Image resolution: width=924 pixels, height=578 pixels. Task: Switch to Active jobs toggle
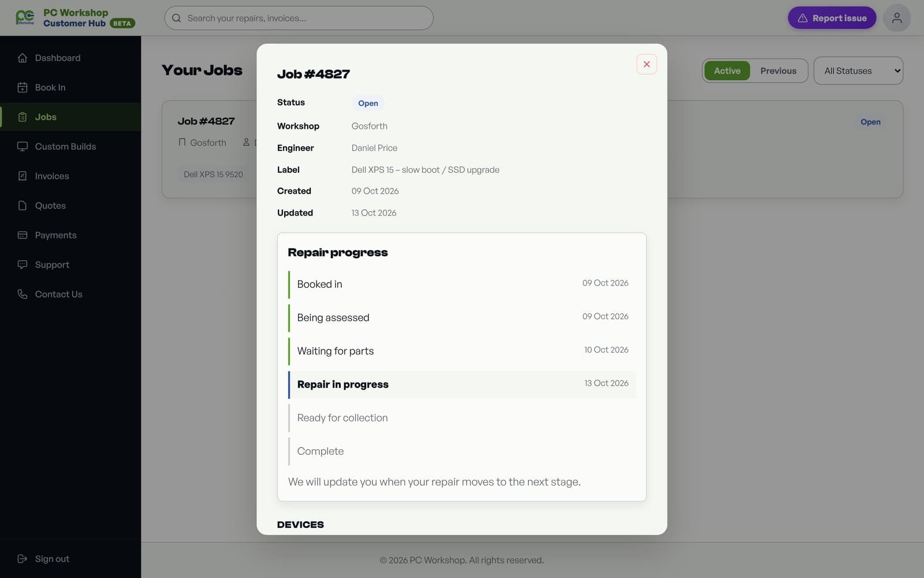tap(726, 71)
